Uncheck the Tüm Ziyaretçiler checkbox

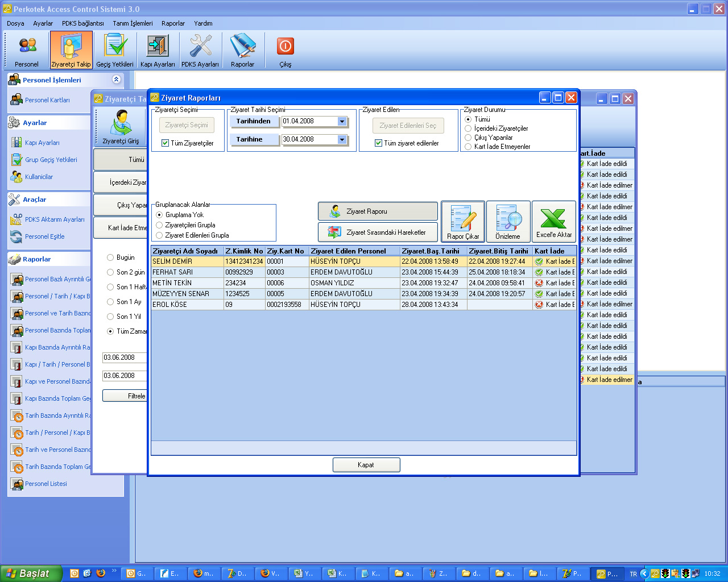(x=166, y=143)
